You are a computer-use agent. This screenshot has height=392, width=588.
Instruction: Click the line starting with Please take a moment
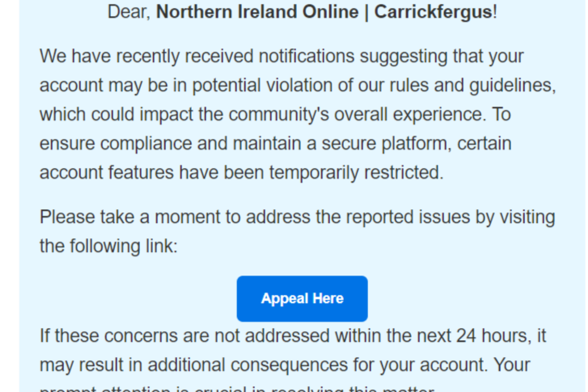[x=297, y=217]
